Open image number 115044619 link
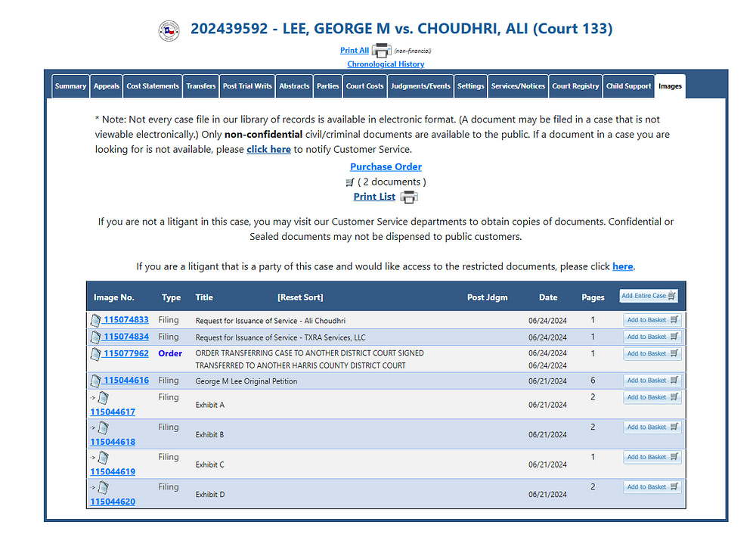 (113, 472)
